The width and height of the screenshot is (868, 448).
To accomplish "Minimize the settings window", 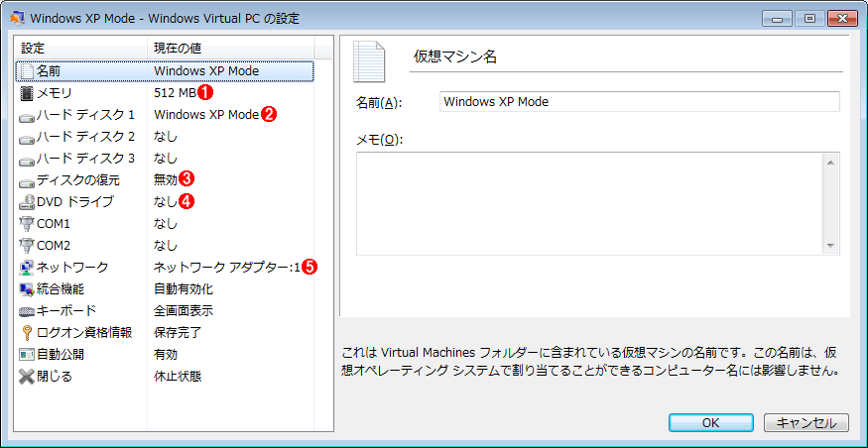I will pos(779,18).
